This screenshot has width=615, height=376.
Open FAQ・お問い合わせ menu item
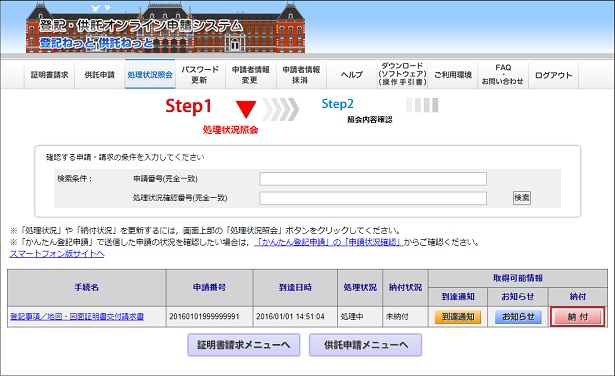(503, 74)
